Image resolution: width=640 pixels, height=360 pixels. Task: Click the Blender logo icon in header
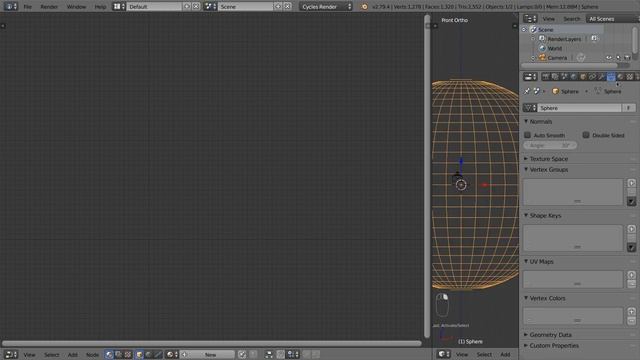tap(364, 7)
